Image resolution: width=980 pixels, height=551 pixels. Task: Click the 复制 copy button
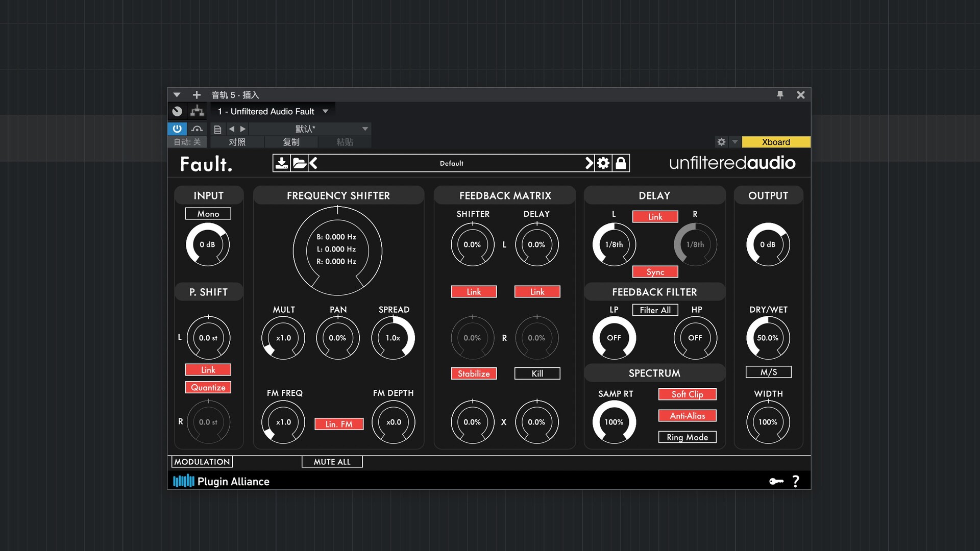[x=291, y=142]
